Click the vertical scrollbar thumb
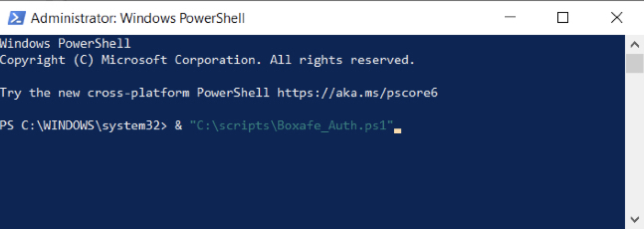Image resolution: width=644 pixels, height=229 pixels. coord(635,64)
